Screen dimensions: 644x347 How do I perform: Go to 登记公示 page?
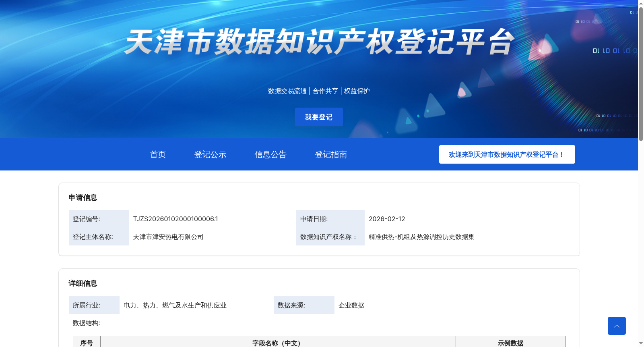210,154
